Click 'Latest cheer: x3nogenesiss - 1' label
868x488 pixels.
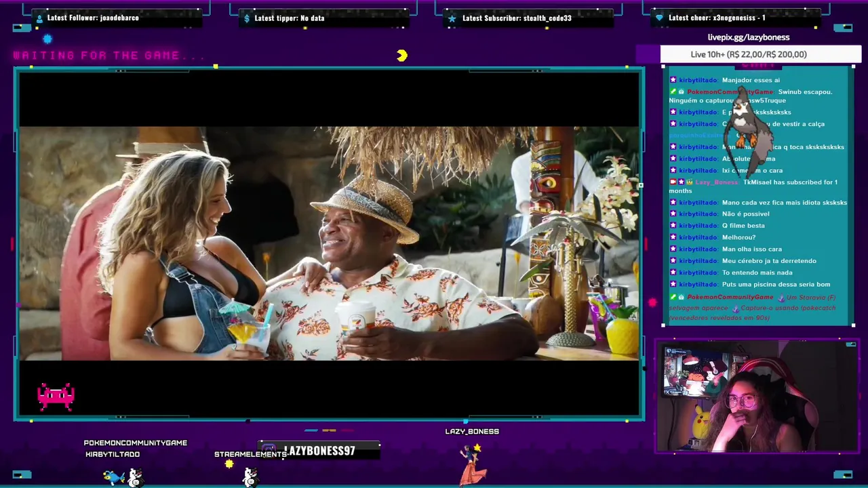[x=717, y=18]
